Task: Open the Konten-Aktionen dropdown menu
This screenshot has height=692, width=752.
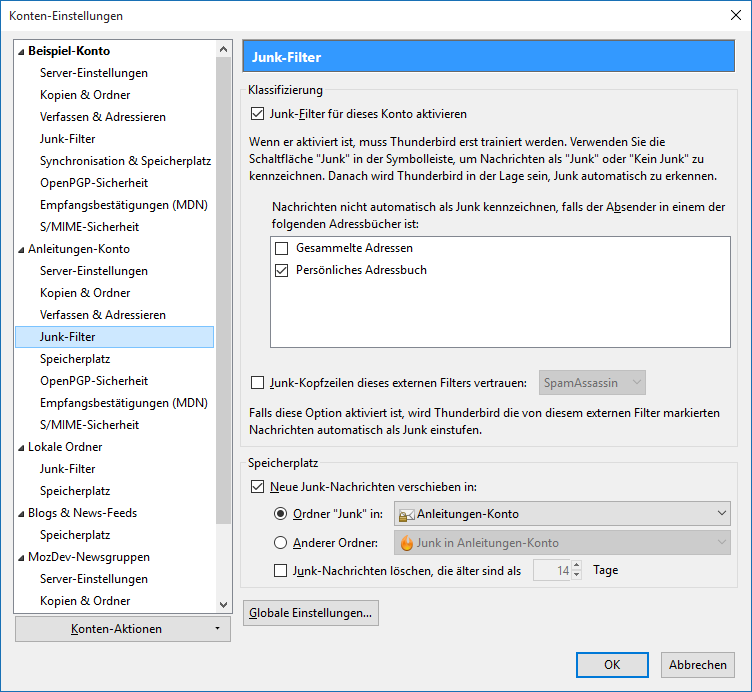Action: (123, 629)
